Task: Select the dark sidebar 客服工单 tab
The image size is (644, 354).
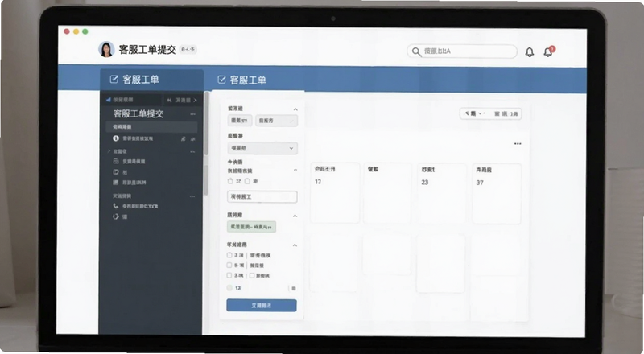Action: pos(152,80)
